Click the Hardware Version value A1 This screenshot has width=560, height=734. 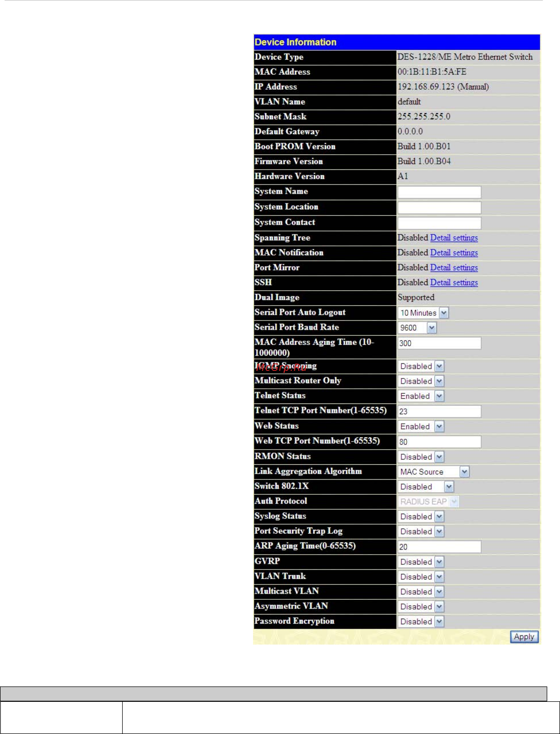403,176
